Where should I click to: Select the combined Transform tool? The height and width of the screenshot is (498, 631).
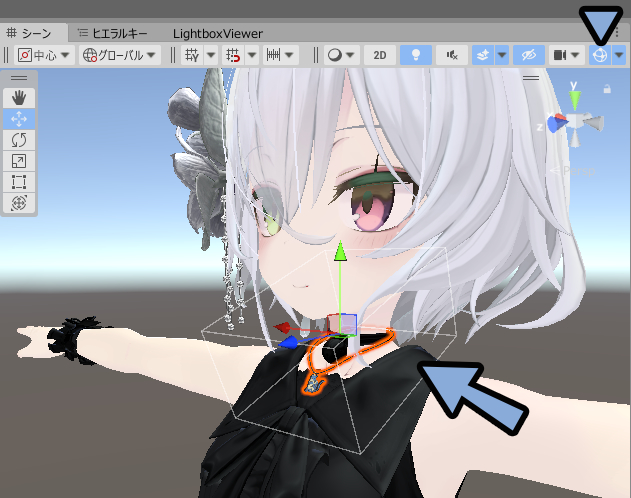(19, 203)
